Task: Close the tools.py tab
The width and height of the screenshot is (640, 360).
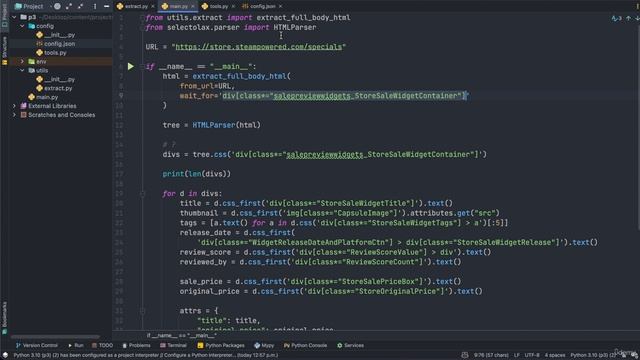Action: pyautogui.click(x=233, y=7)
